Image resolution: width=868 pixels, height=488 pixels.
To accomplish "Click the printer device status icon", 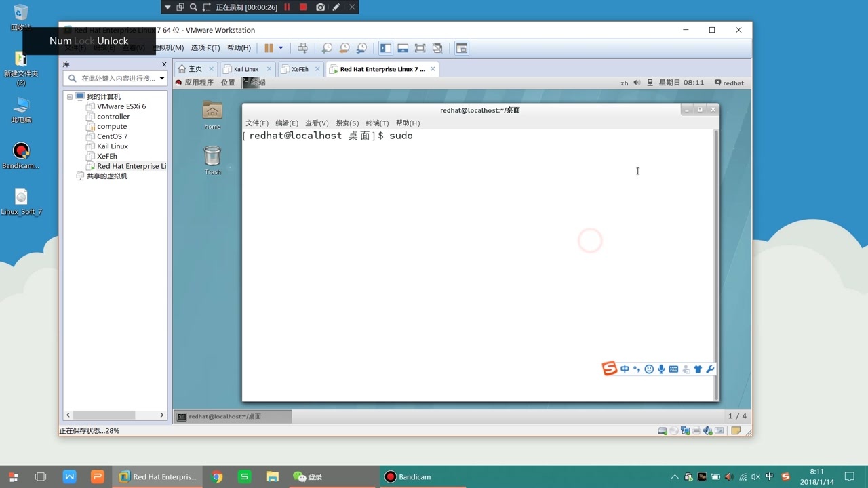I will [696, 430].
